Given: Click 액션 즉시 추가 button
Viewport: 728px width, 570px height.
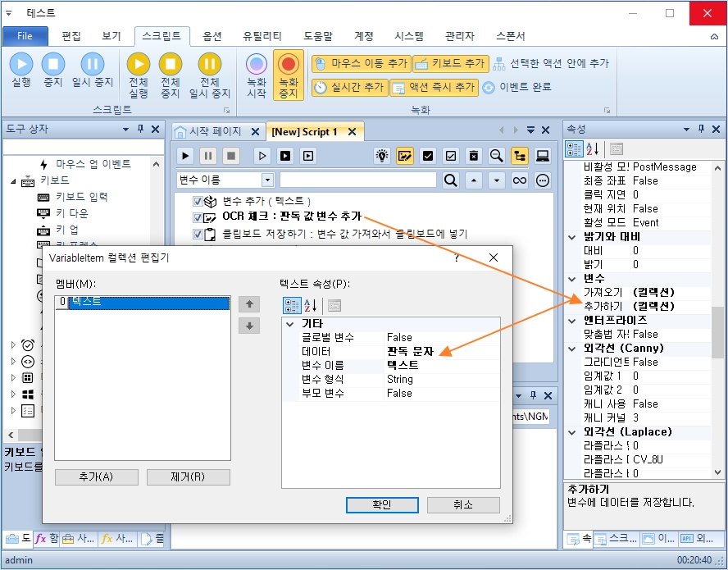Looking at the screenshot, I should pyautogui.click(x=433, y=87).
